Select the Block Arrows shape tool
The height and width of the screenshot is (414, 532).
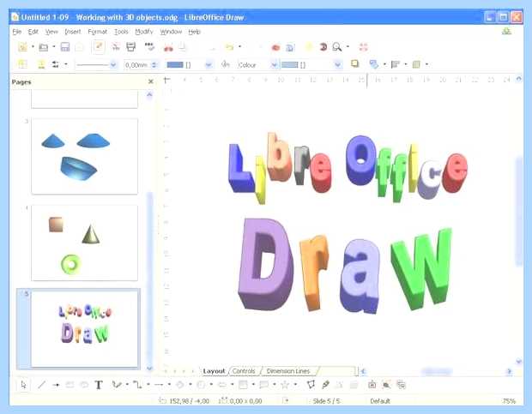222,385
